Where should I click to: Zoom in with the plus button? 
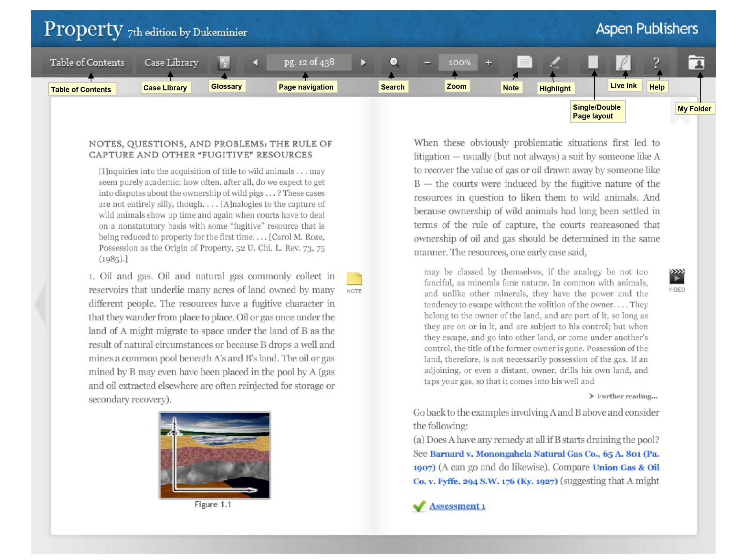[x=488, y=62]
